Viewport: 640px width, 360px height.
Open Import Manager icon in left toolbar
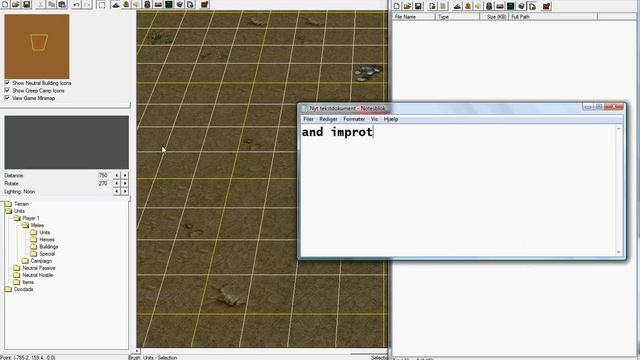click(190, 4)
